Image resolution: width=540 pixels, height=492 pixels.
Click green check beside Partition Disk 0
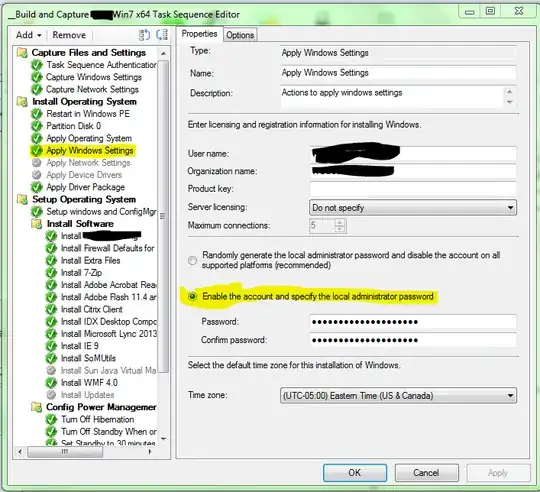coord(37,126)
